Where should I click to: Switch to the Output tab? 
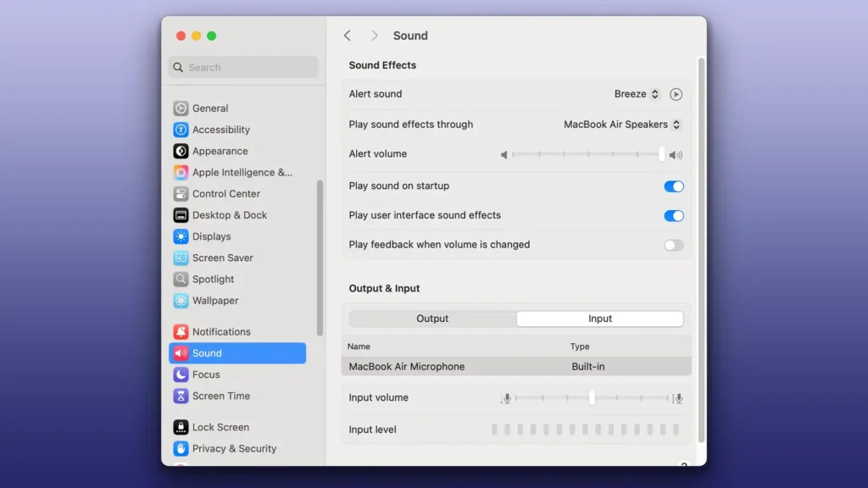[x=432, y=319]
